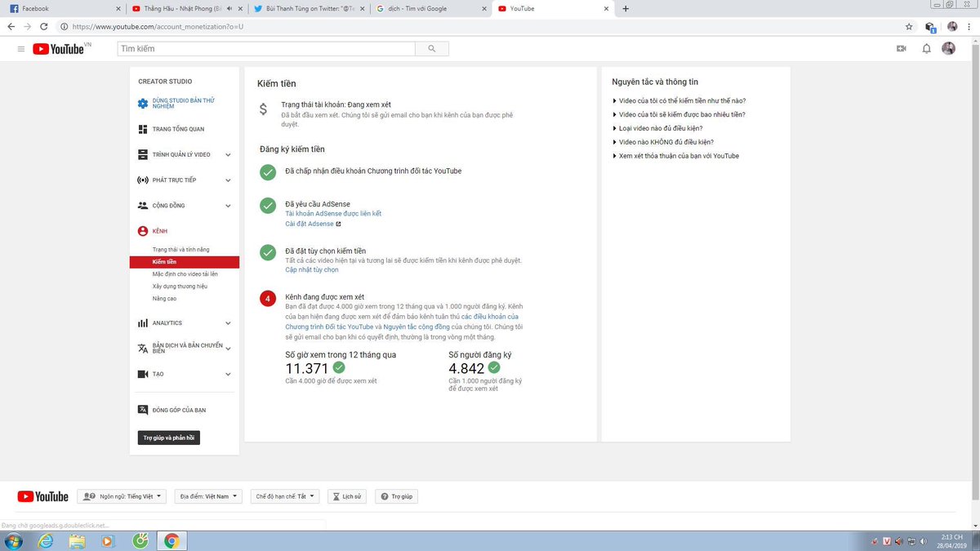Click the Chrome back arrow
The height and width of the screenshot is (551, 980).
(11, 26)
